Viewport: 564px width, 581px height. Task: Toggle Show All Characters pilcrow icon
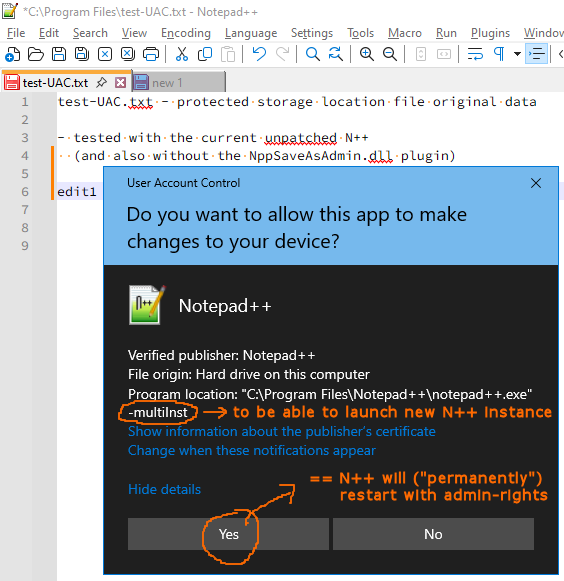(x=499, y=54)
